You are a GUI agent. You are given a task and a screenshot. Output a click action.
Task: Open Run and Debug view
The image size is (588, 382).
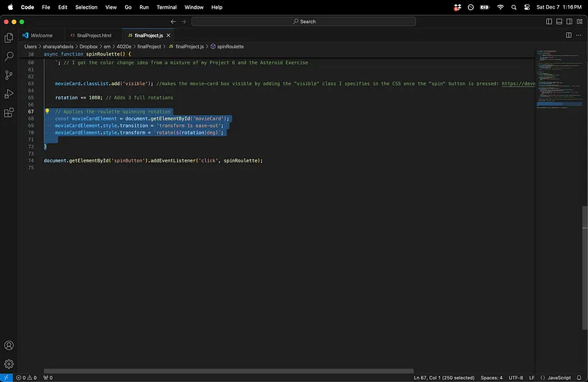(x=9, y=94)
